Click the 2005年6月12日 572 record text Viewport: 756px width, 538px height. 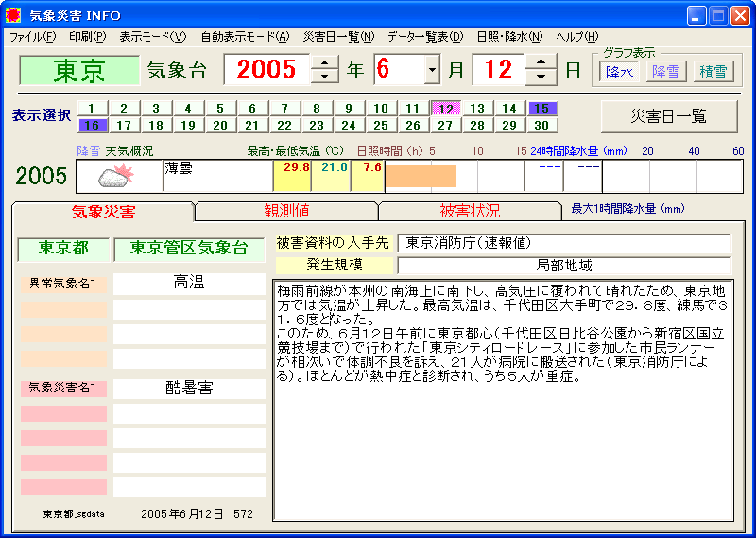197,514
